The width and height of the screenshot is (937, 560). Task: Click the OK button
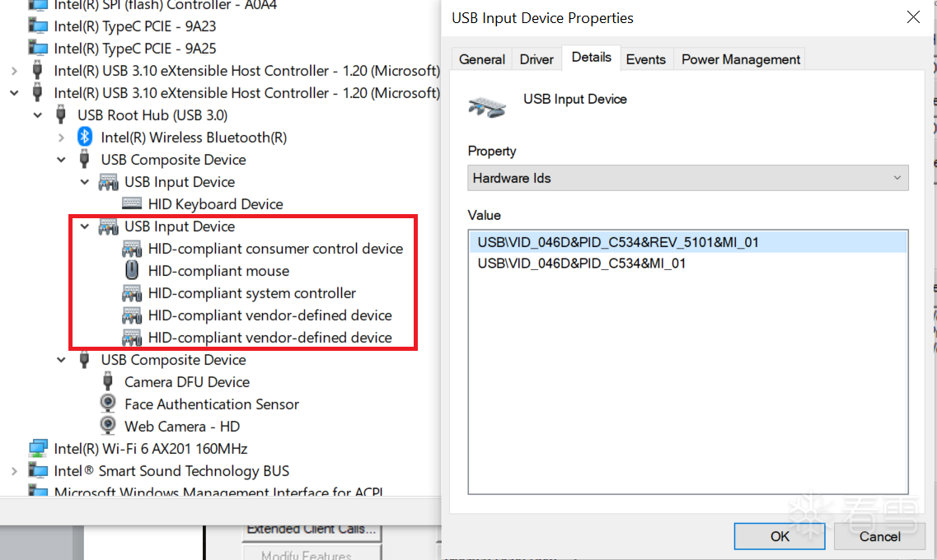pyautogui.click(x=779, y=536)
